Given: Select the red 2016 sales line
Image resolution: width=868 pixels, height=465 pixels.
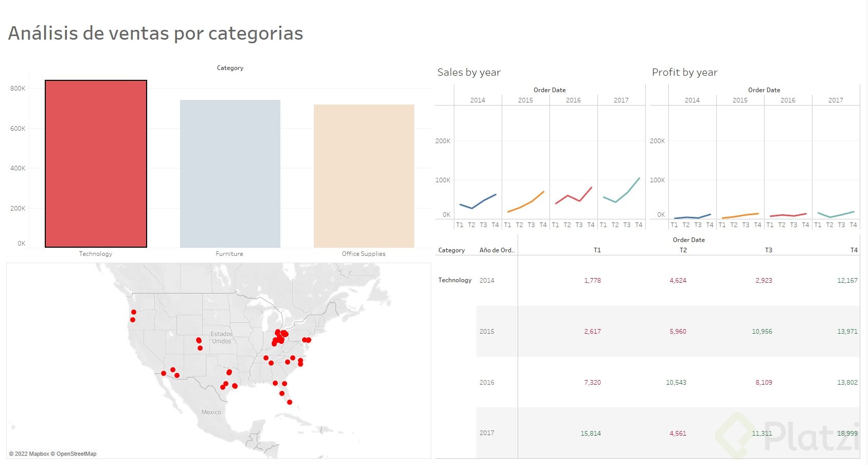Looking at the screenshot, I should [x=568, y=196].
